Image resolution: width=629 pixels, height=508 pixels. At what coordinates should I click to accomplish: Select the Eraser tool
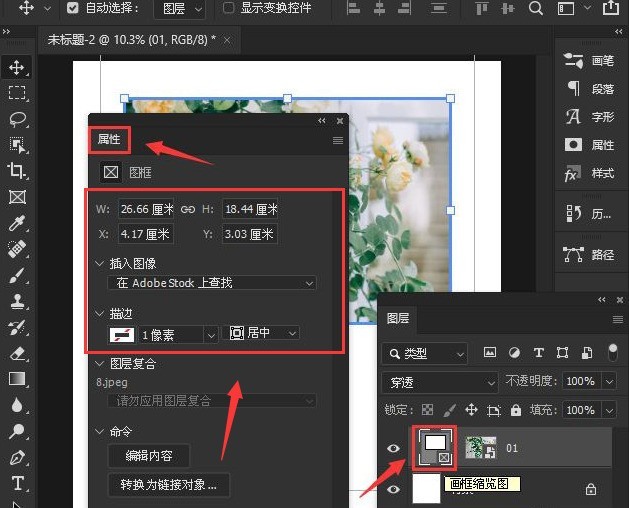pos(17,353)
